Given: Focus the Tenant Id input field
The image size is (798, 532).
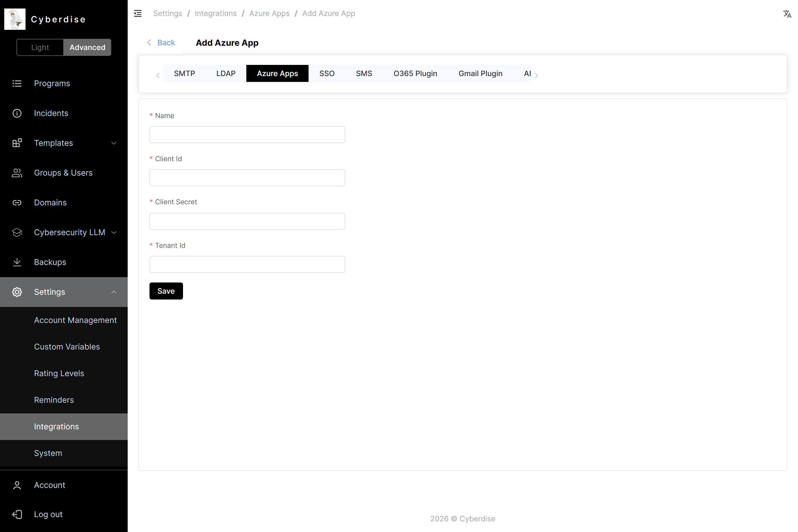Looking at the screenshot, I should pos(247,264).
